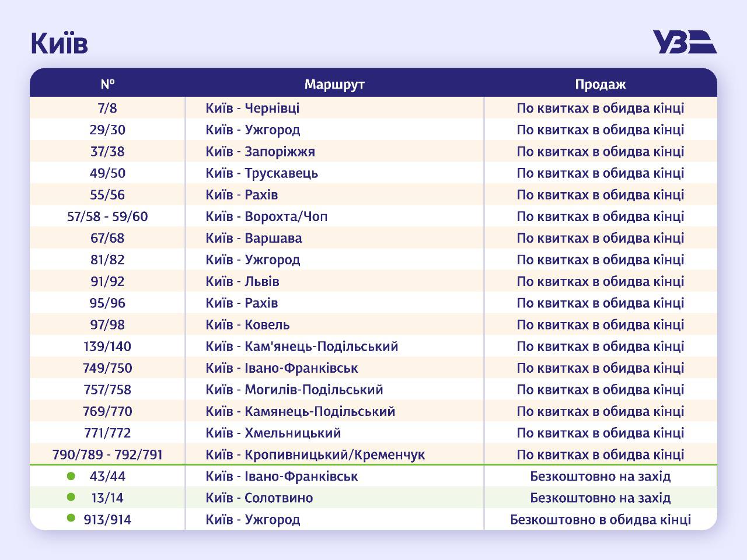
Task: Click the UZ railway logo
Action: 685,42
